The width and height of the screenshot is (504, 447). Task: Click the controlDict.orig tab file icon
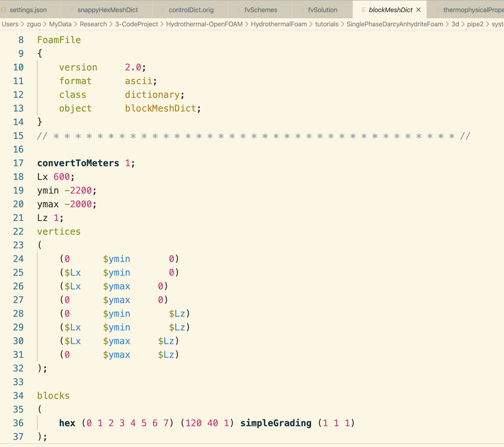click(164, 10)
